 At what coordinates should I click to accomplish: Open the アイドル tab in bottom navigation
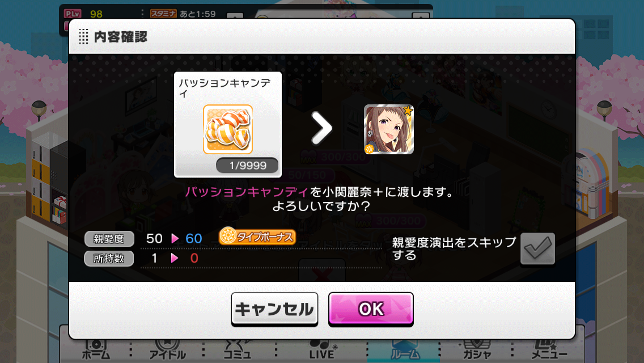point(168,351)
